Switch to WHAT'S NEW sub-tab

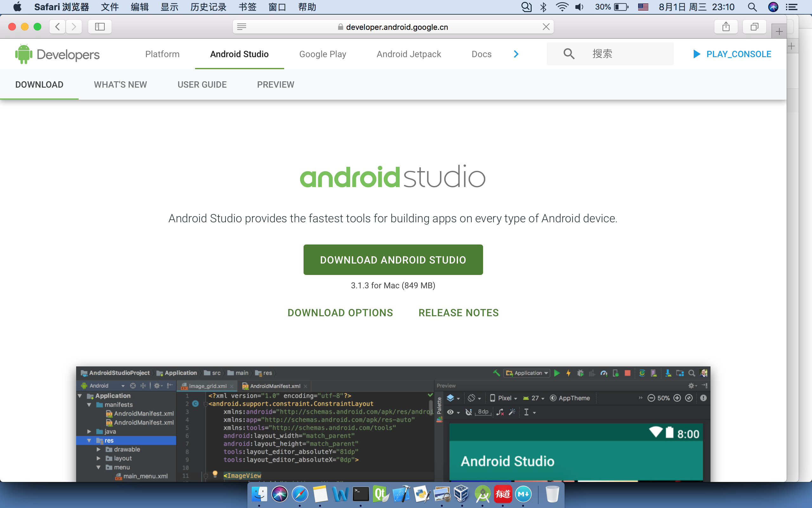click(x=120, y=85)
